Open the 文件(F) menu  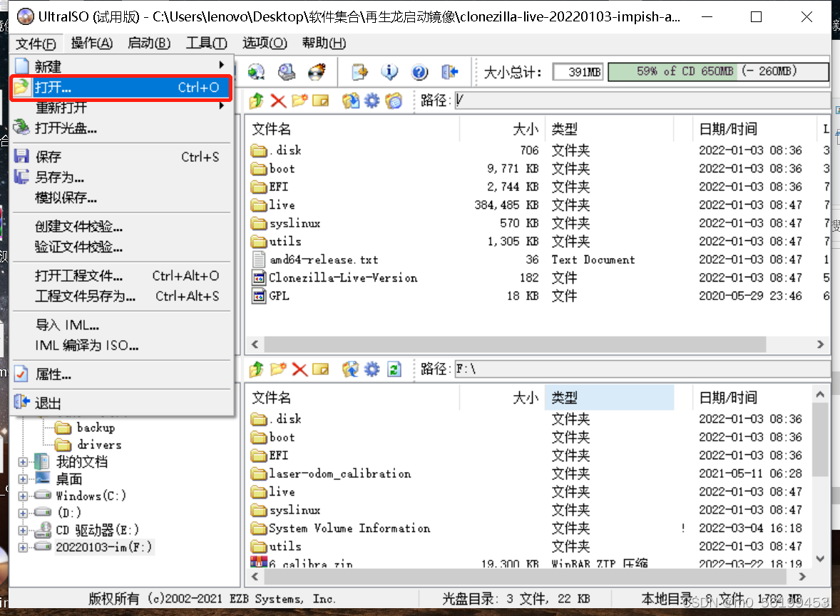(x=36, y=43)
